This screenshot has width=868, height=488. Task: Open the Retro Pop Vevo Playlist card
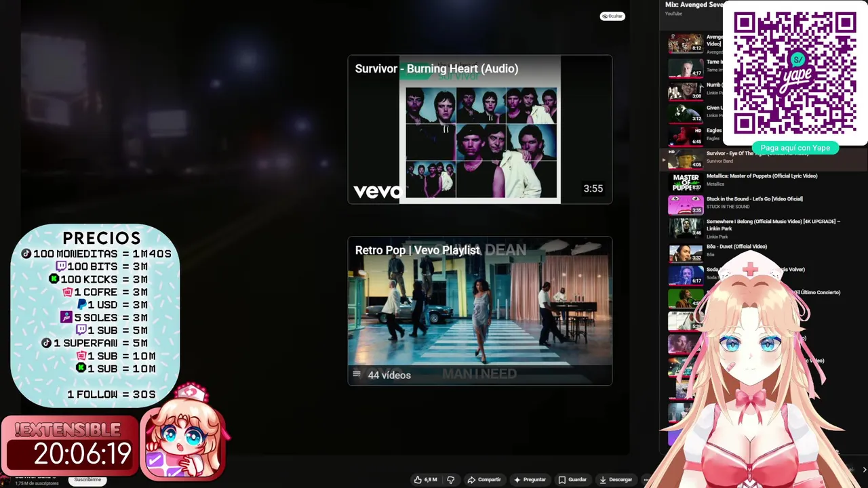click(479, 311)
